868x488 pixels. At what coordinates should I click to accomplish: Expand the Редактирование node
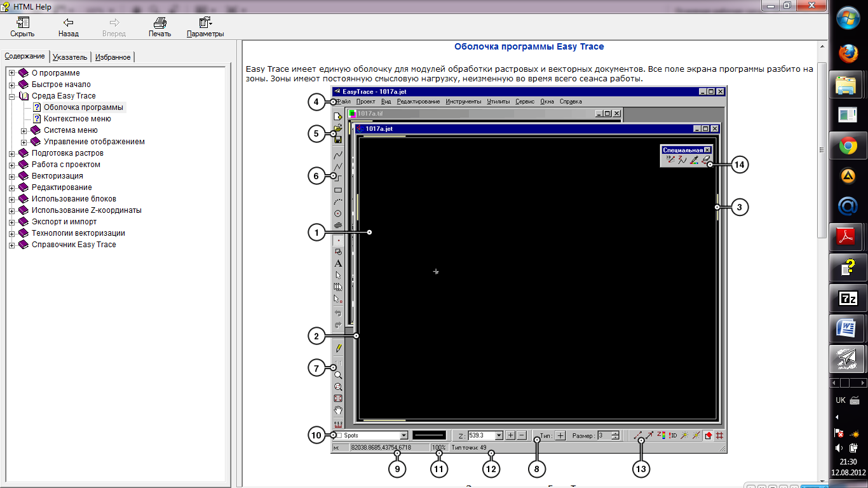[12, 187]
